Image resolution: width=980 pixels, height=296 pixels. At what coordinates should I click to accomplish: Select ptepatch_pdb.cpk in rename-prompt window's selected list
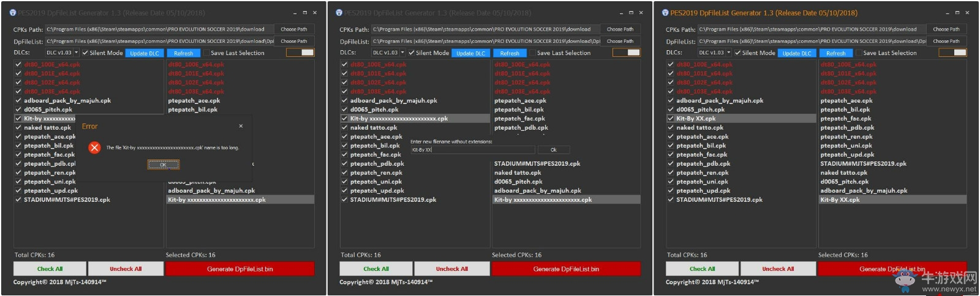(566, 127)
